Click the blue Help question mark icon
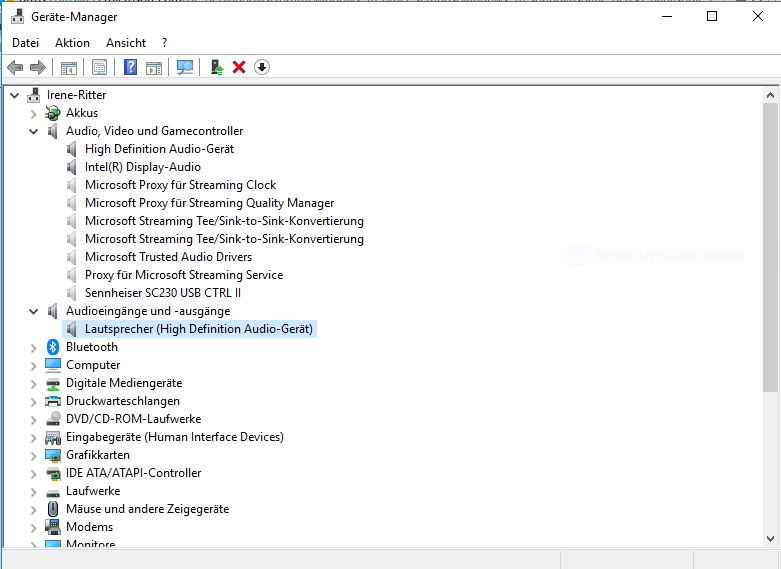781x569 pixels. 130,67
